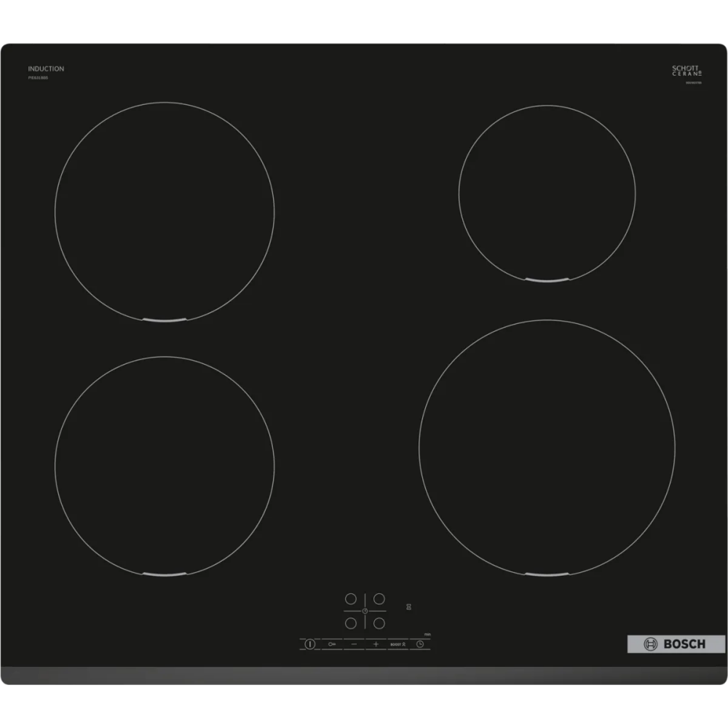Click the INDUCTION label text
The height and width of the screenshot is (728, 728).
(46, 68)
